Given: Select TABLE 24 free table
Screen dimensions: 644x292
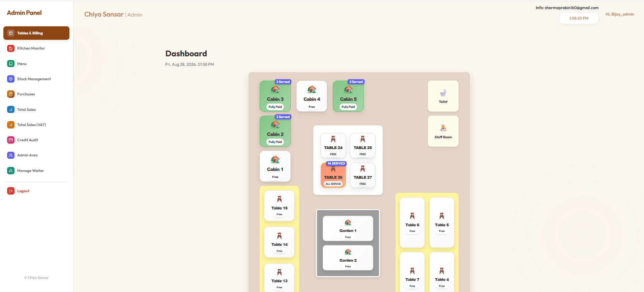Looking at the screenshot, I should (333, 145).
